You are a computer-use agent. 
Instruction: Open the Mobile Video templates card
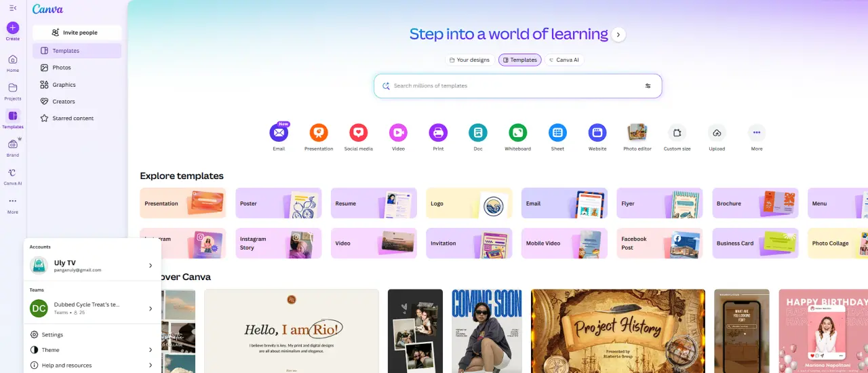tap(565, 243)
